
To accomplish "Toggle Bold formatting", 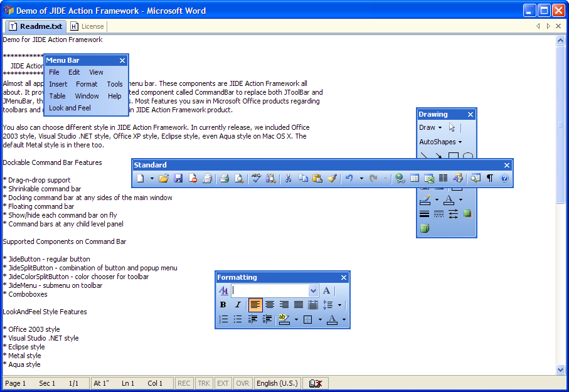I will tap(223, 305).
